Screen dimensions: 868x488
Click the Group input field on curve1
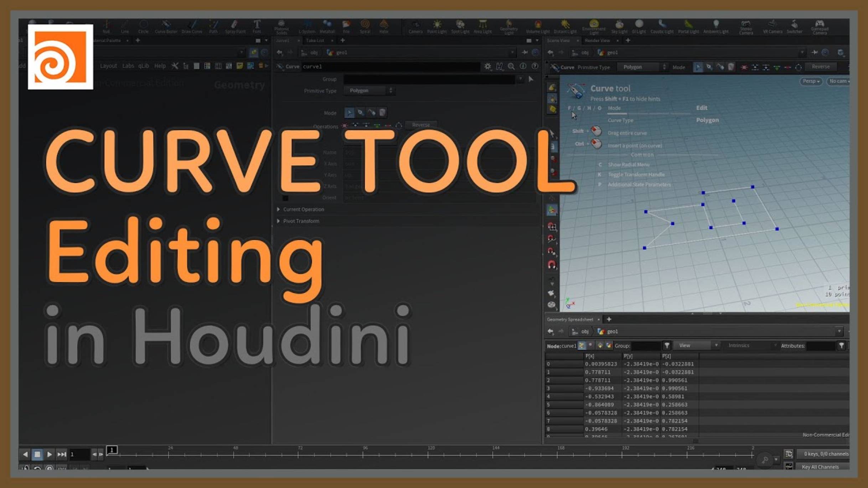(428, 79)
